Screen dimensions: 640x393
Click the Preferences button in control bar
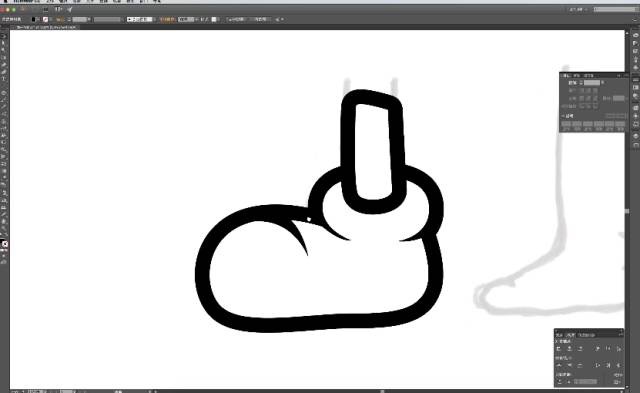click(260, 20)
